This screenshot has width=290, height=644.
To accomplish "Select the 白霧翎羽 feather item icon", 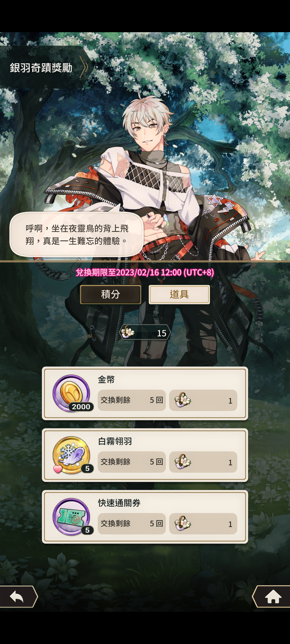I will (72, 455).
